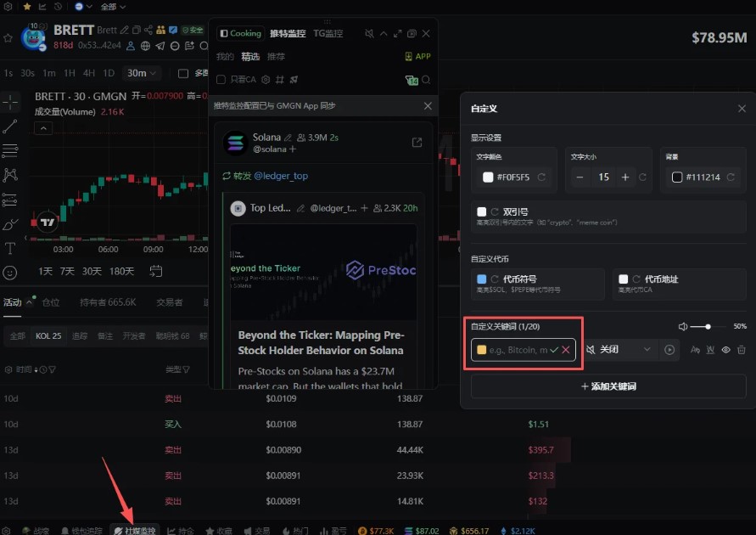Click the gold star icon in top bar

tap(27, 6)
